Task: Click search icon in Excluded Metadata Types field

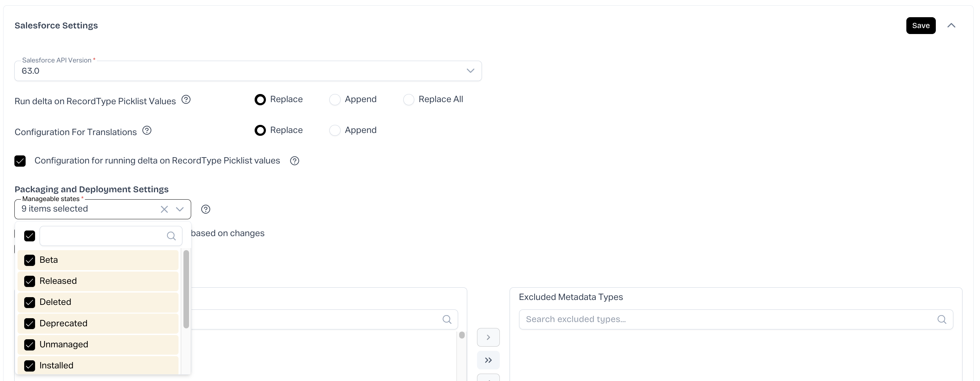Action: pos(941,320)
